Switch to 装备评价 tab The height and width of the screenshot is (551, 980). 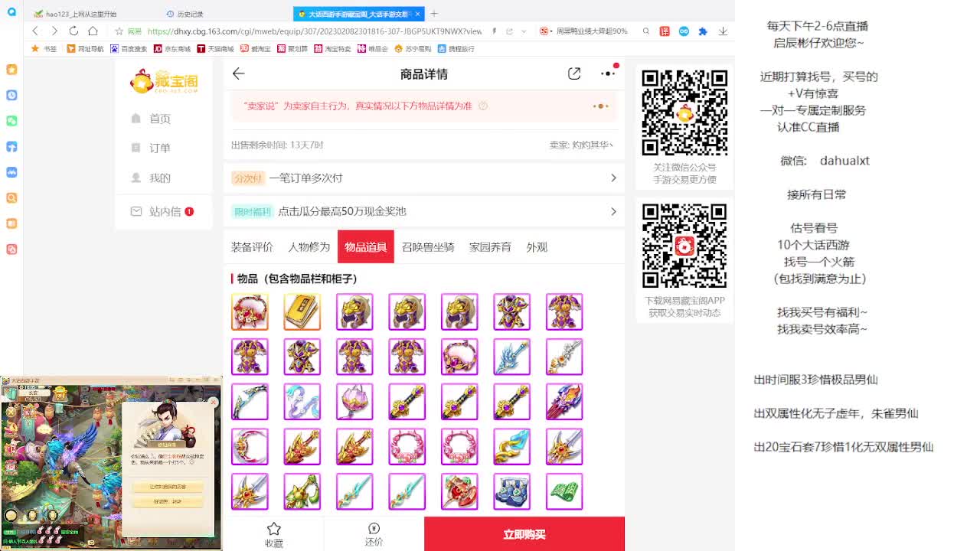(252, 247)
